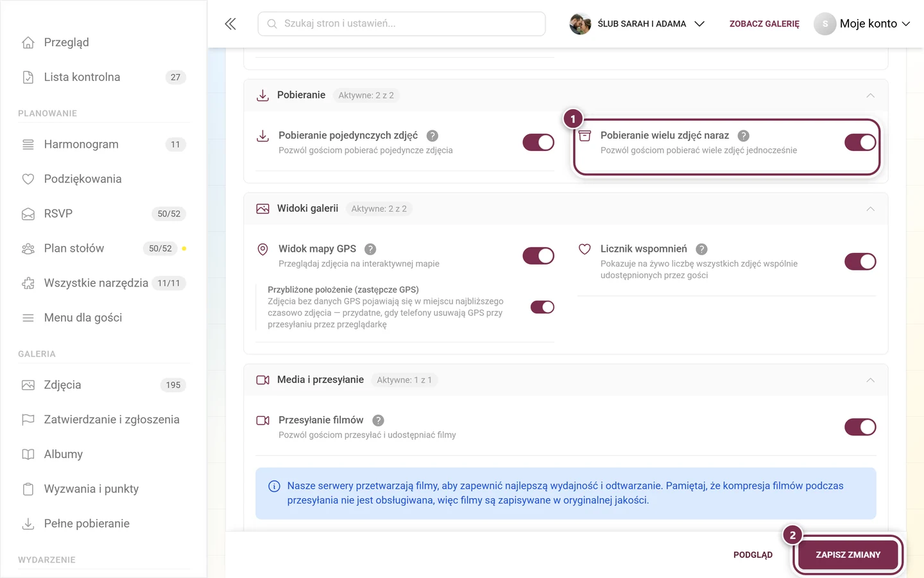924x578 pixels.
Task: Click the RSVP envelope icon
Action: (x=28, y=214)
